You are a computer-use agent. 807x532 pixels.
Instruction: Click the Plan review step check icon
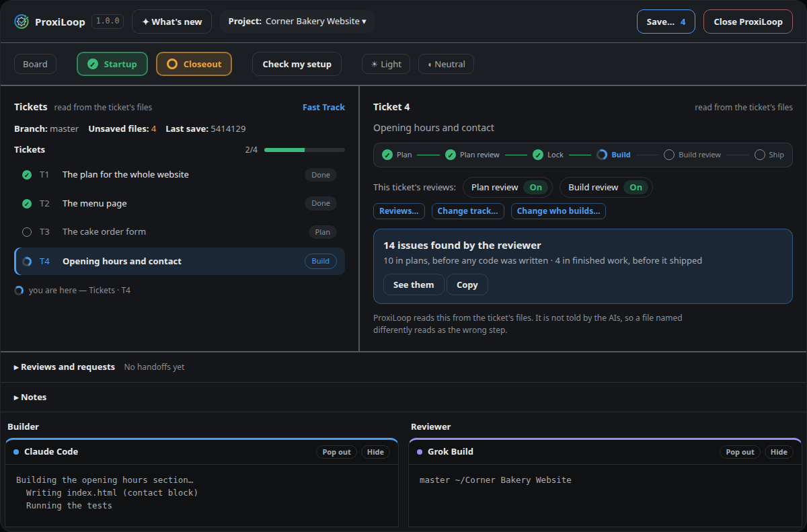[451, 155]
